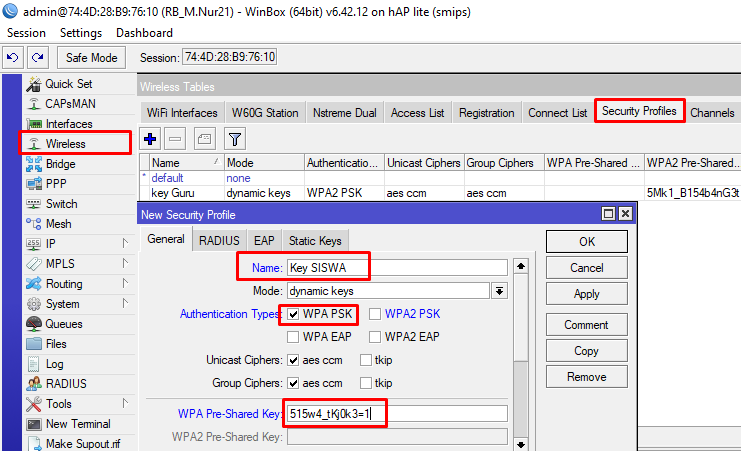Switch to Access List tab
741x451 pixels.
(417, 113)
